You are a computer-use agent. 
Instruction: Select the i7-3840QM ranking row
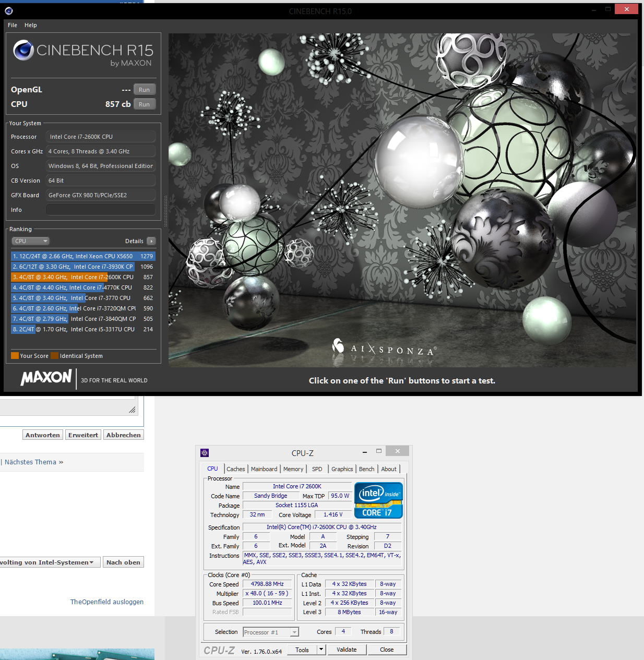click(x=83, y=319)
